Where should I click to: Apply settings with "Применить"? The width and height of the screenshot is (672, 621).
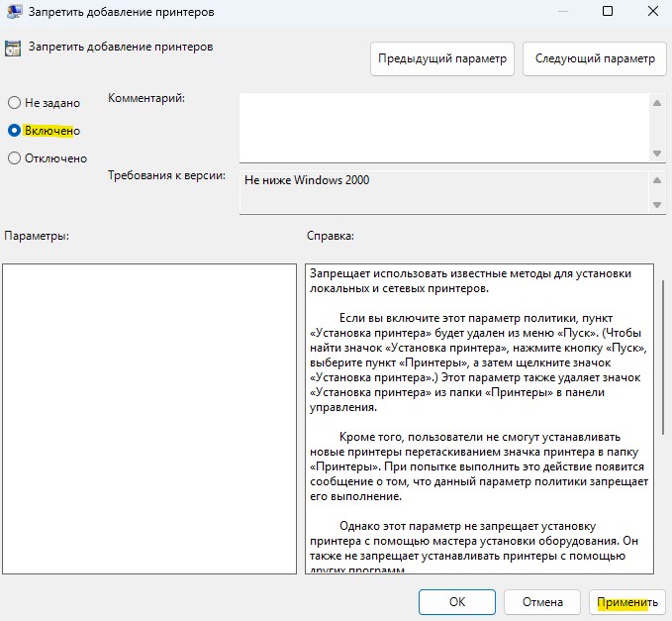point(627,602)
